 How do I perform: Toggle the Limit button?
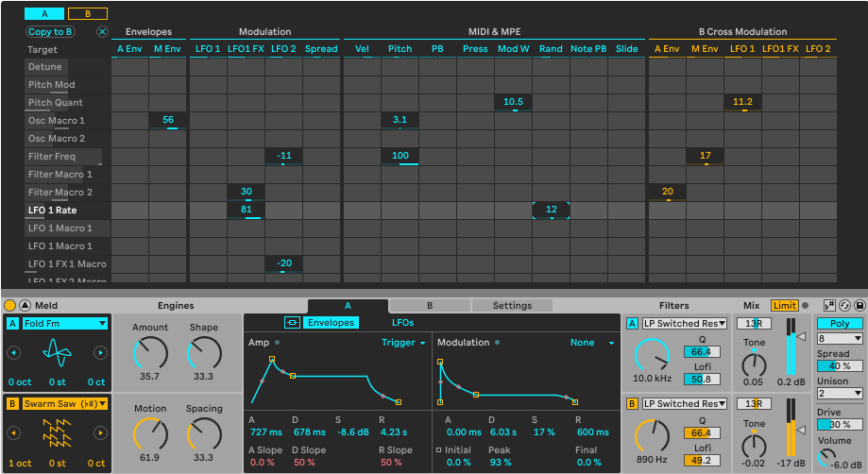(x=784, y=305)
